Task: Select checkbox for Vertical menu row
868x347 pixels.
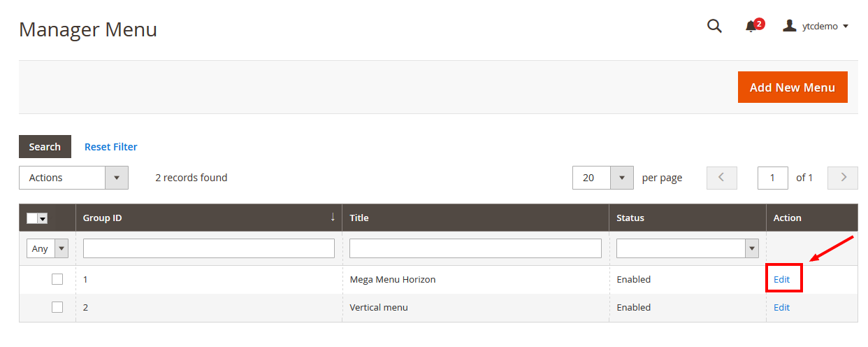Action: 57,307
